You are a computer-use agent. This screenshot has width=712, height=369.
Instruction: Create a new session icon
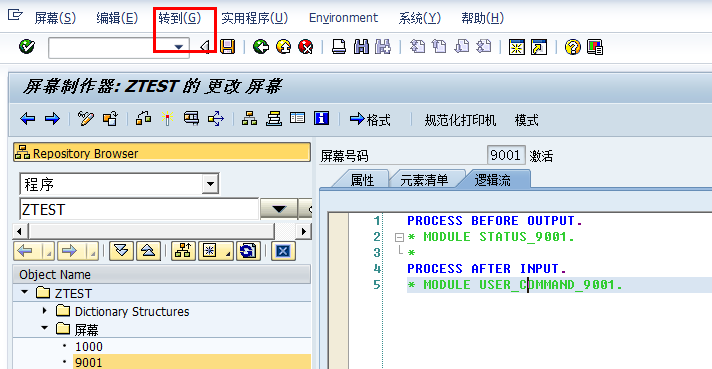pyautogui.click(x=517, y=47)
